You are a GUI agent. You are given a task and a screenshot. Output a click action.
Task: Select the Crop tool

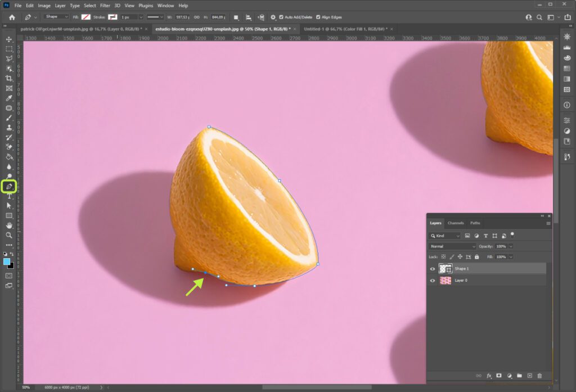point(9,78)
